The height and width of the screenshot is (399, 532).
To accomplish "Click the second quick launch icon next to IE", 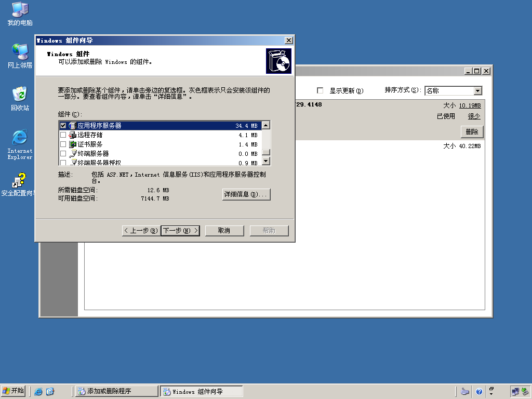I will point(50,392).
